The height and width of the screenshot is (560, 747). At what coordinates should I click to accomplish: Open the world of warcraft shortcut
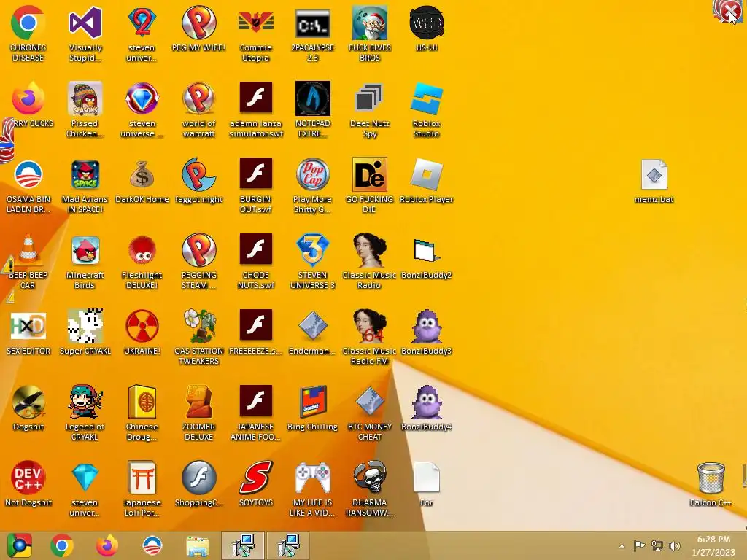click(198, 98)
